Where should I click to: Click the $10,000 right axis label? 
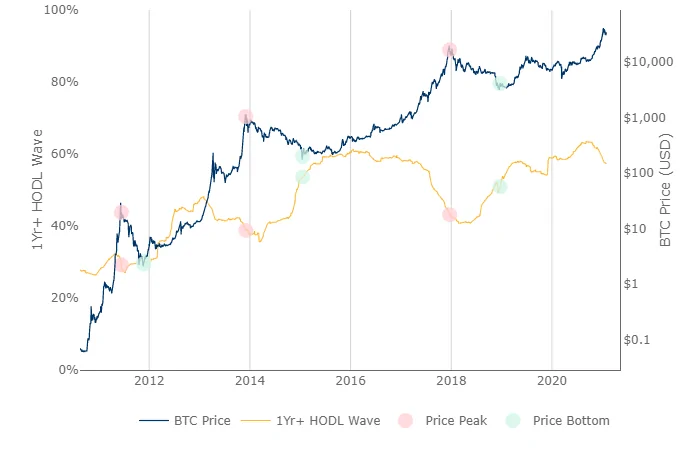648,62
